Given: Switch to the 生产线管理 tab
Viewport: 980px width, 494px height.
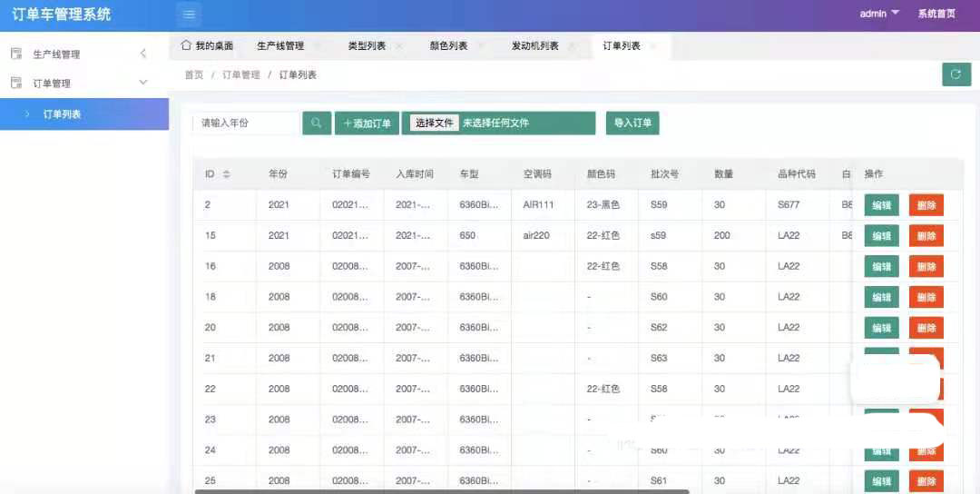Looking at the screenshot, I should [280, 46].
